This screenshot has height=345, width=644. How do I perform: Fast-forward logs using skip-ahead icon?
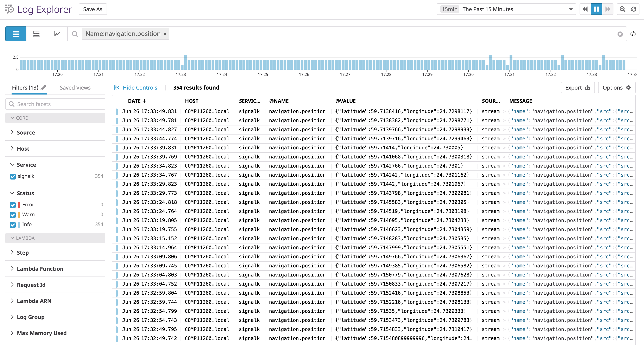tap(608, 9)
